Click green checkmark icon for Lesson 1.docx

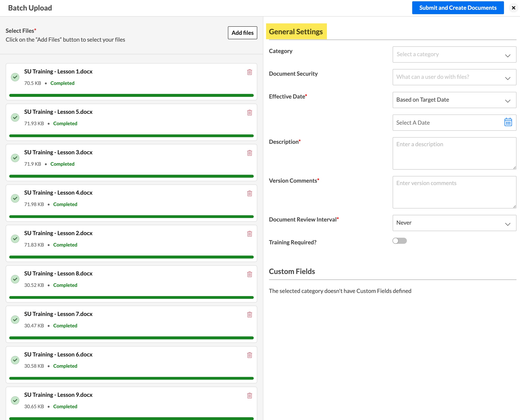(x=15, y=77)
